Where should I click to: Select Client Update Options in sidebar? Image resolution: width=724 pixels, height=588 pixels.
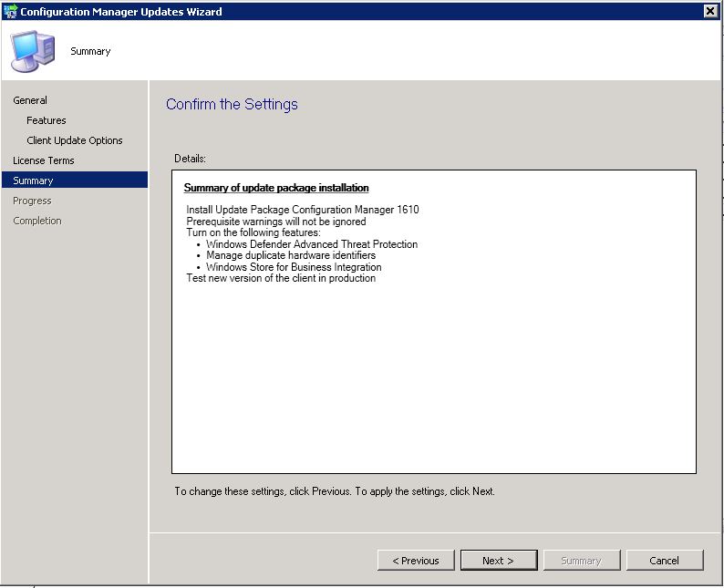coord(75,140)
